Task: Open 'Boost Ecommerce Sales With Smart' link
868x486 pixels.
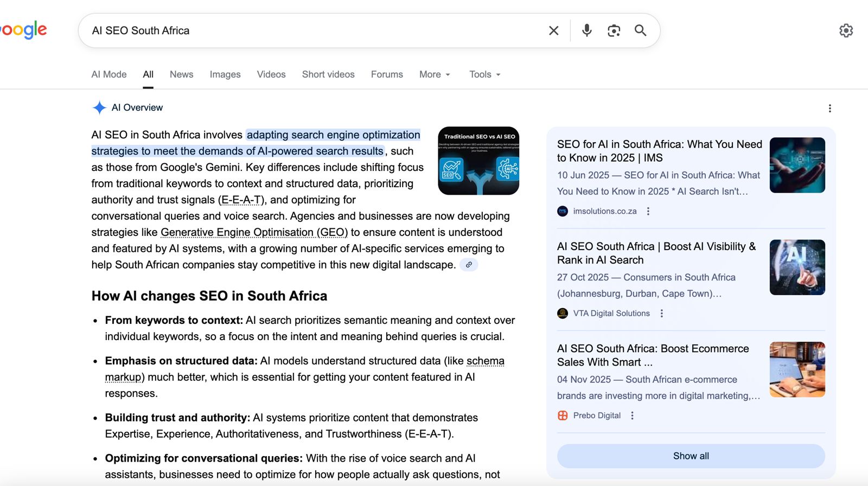Action: click(x=653, y=355)
